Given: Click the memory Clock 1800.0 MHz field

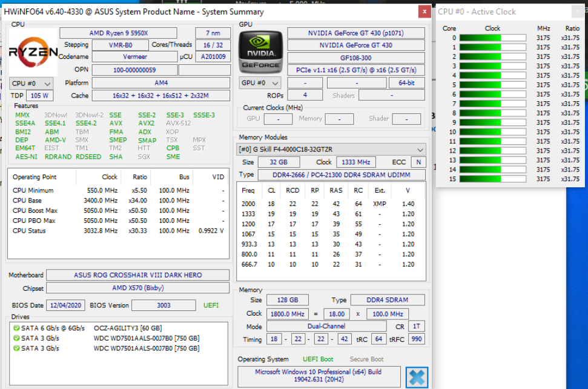Looking at the screenshot, I should 288,314.
